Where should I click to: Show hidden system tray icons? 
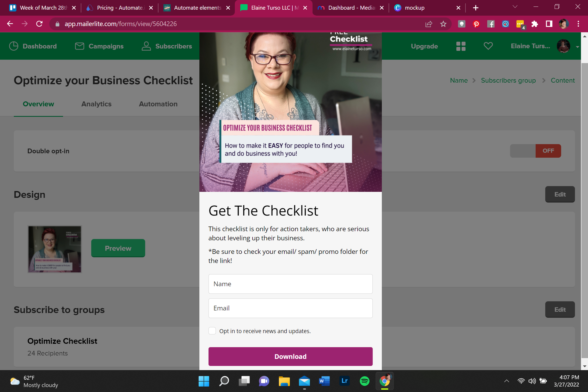click(x=506, y=381)
